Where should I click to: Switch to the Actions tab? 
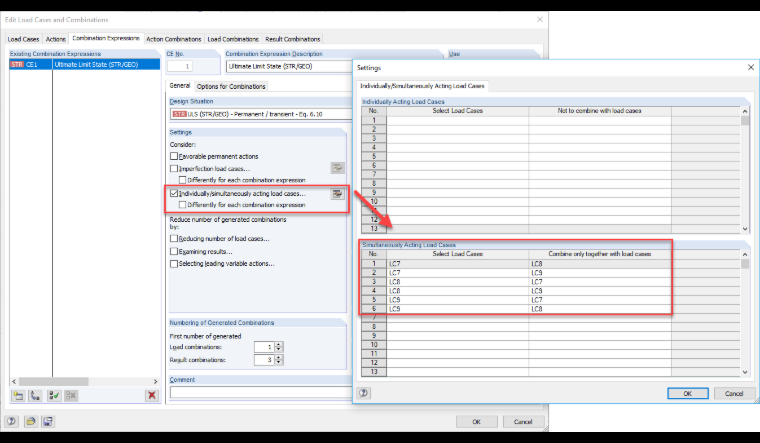(x=56, y=39)
